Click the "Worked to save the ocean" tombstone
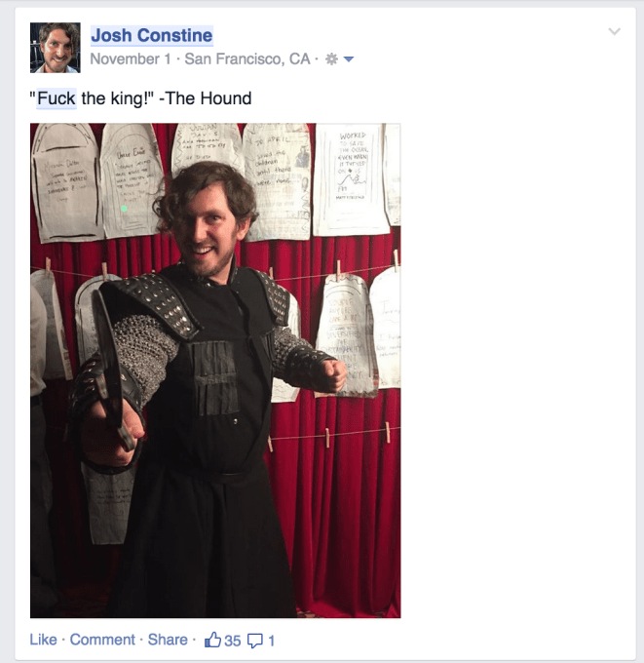Screen dimensions: 644x663 click(x=352, y=178)
